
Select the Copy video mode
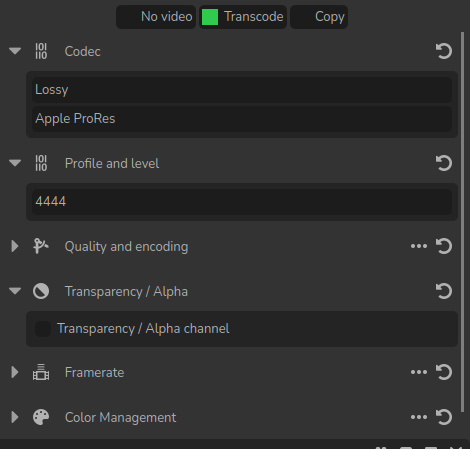pyautogui.click(x=319, y=17)
